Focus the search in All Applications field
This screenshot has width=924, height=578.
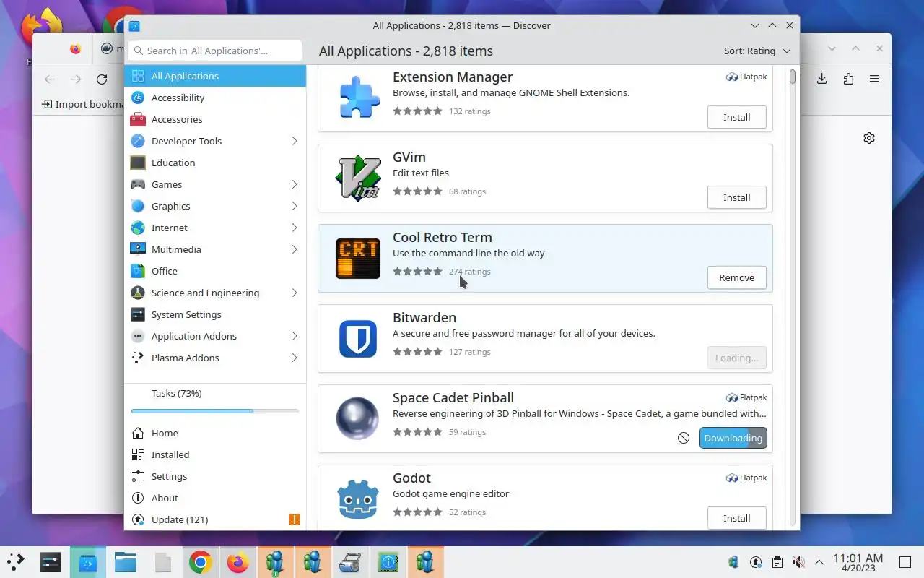(215, 51)
